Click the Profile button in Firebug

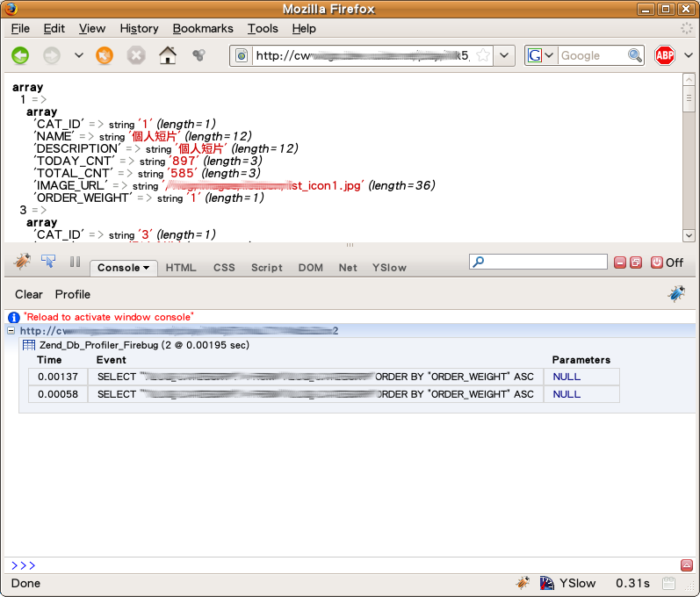(x=72, y=294)
